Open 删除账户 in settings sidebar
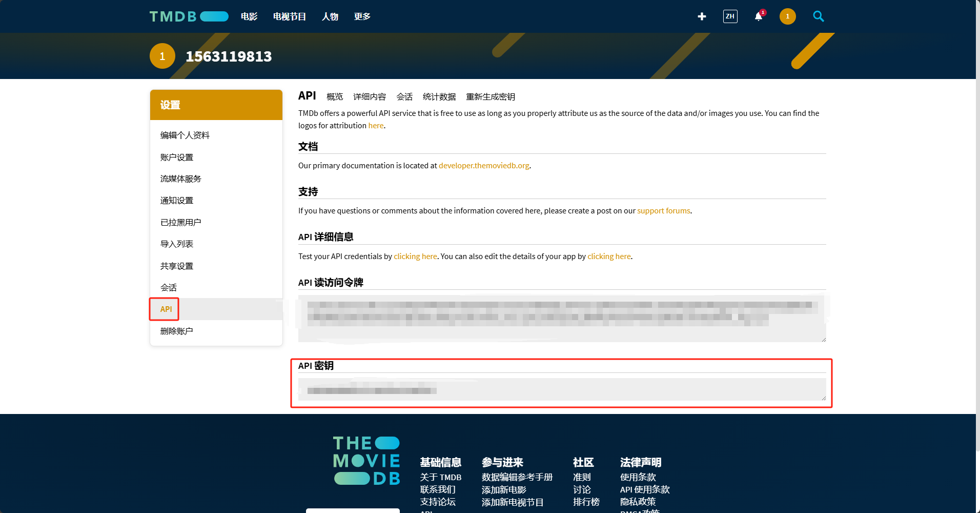The width and height of the screenshot is (980, 513). (177, 331)
